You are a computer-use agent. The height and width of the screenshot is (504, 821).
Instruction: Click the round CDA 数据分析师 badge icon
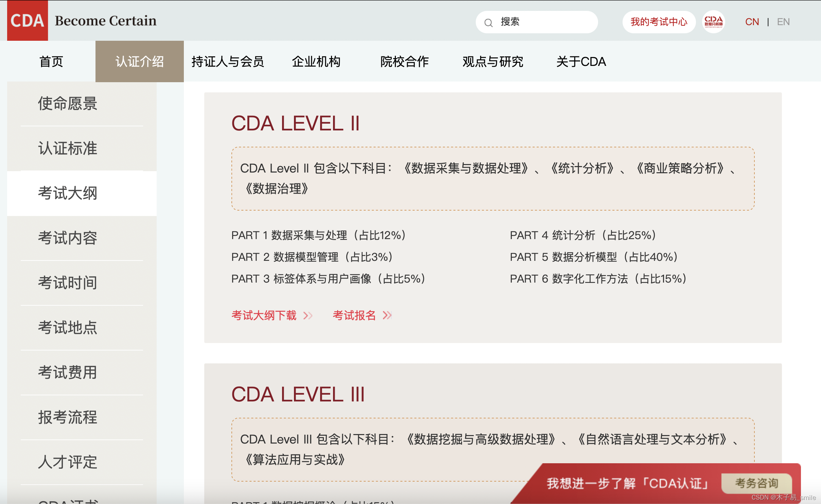coord(713,22)
